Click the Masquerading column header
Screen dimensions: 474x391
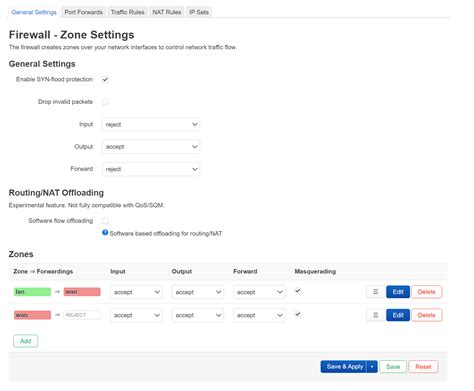pyautogui.click(x=315, y=271)
